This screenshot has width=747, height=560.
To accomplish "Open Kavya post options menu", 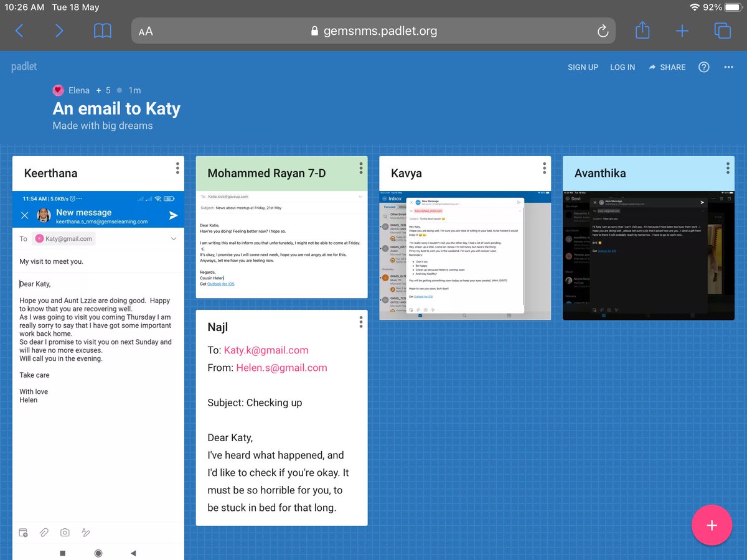I will pos(545,168).
